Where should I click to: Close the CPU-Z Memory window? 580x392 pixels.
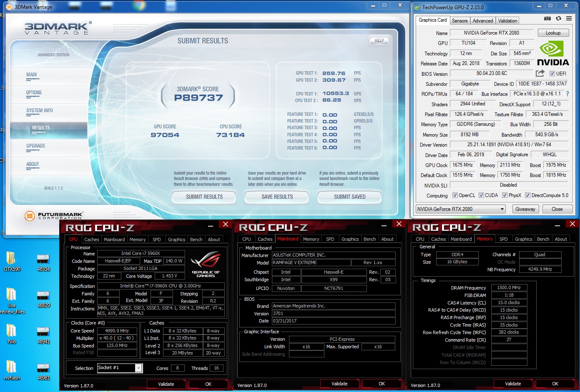point(572,224)
